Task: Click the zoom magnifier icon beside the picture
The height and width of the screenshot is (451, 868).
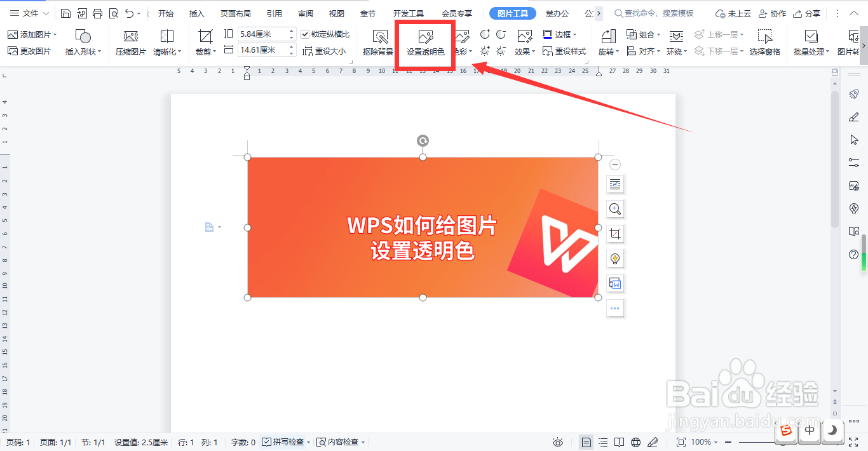Action: (614, 209)
